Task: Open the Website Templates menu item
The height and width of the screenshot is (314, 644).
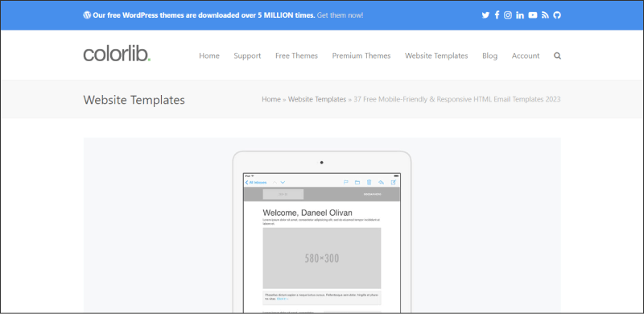Action: pyautogui.click(x=436, y=56)
